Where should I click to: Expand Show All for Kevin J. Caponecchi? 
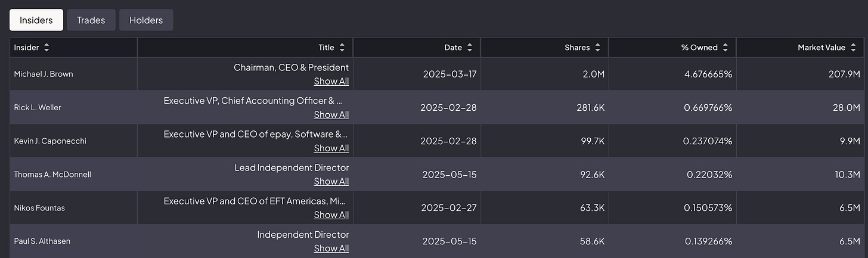(331, 148)
